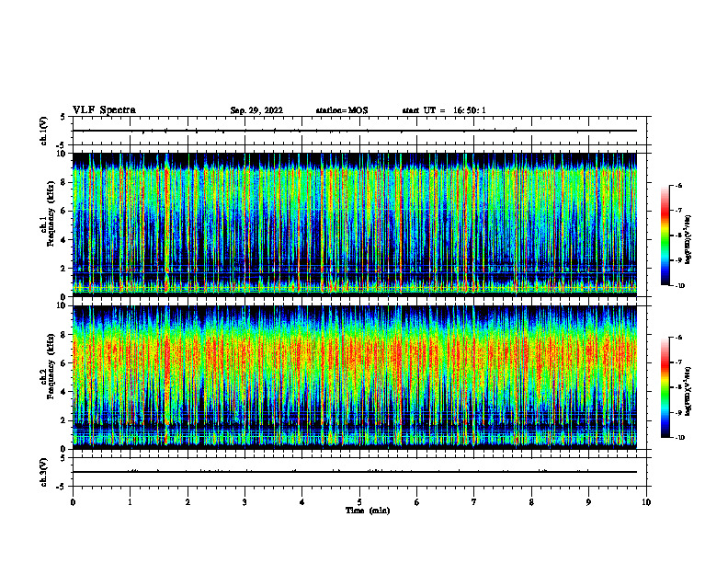
Task: Click the ch.1 spectrogram panel
Action: point(355,224)
